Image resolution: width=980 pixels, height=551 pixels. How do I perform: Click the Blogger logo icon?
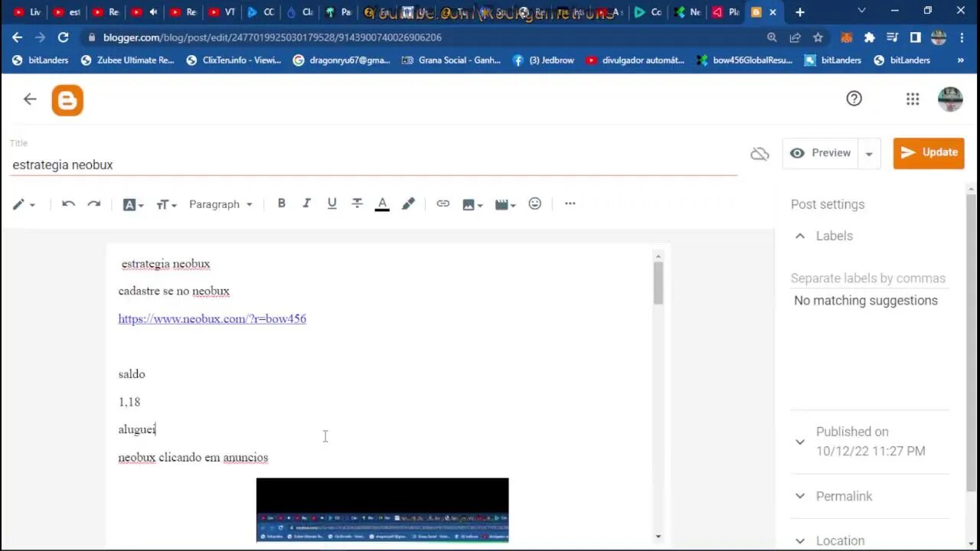click(67, 100)
